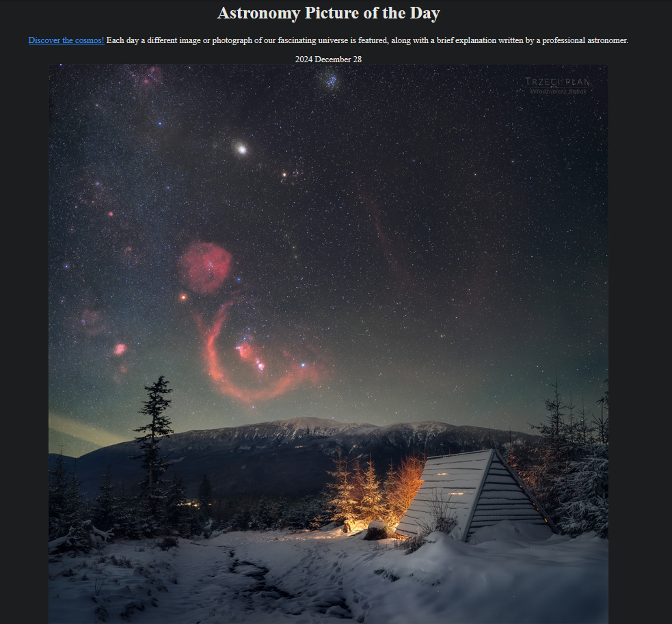Click the small pink Rosette nebula at the left
Screen dimensions: 672x624
pyautogui.click(x=120, y=349)
